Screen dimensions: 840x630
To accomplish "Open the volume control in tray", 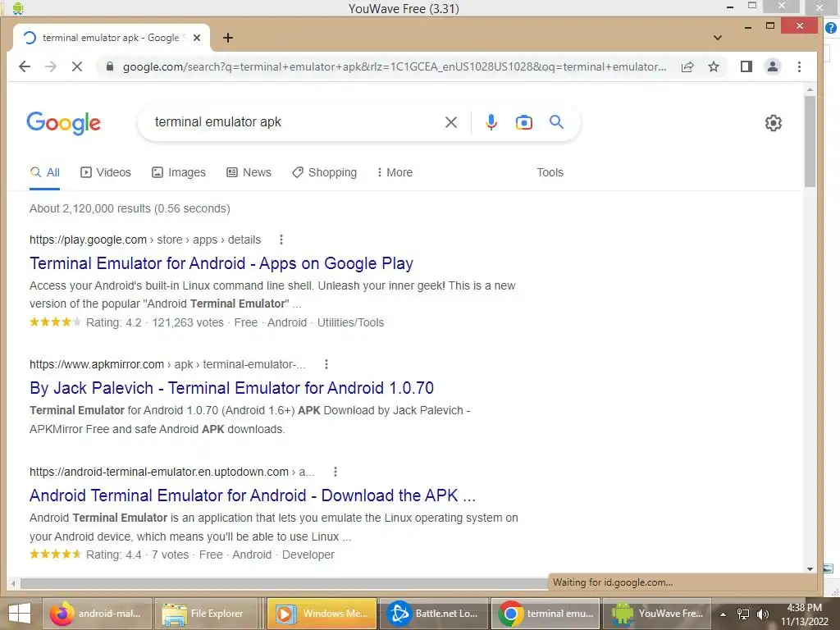I will pos(762,614).
